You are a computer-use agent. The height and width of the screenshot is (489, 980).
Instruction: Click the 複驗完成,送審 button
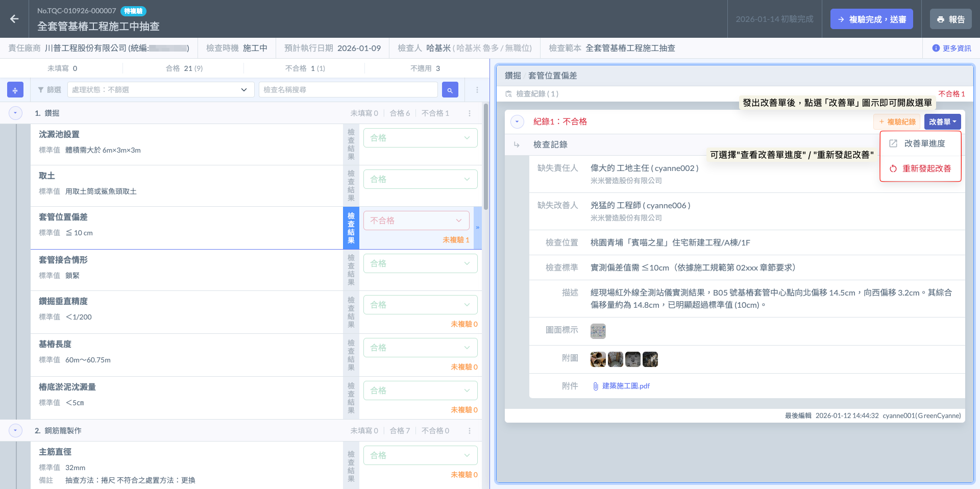coord(871,19)
